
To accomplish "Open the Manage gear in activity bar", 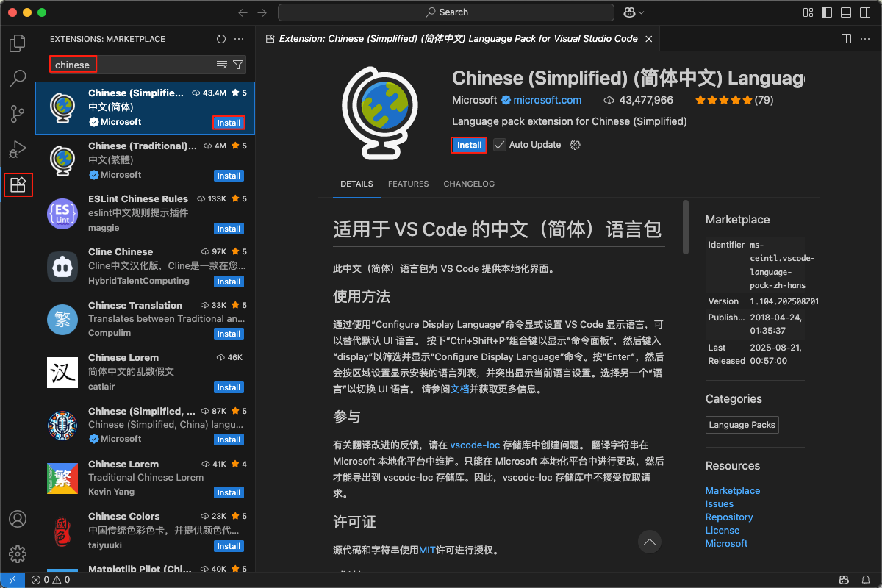I will tap(18, 553).
